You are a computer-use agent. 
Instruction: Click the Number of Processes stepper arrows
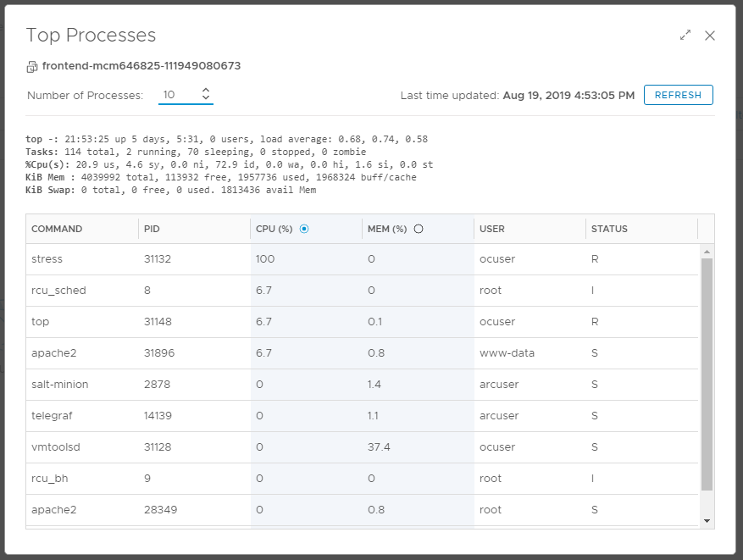point(206,95)
